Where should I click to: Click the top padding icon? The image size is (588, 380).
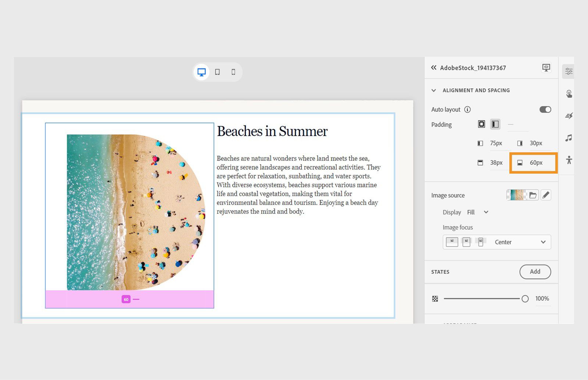click(480, 163)
